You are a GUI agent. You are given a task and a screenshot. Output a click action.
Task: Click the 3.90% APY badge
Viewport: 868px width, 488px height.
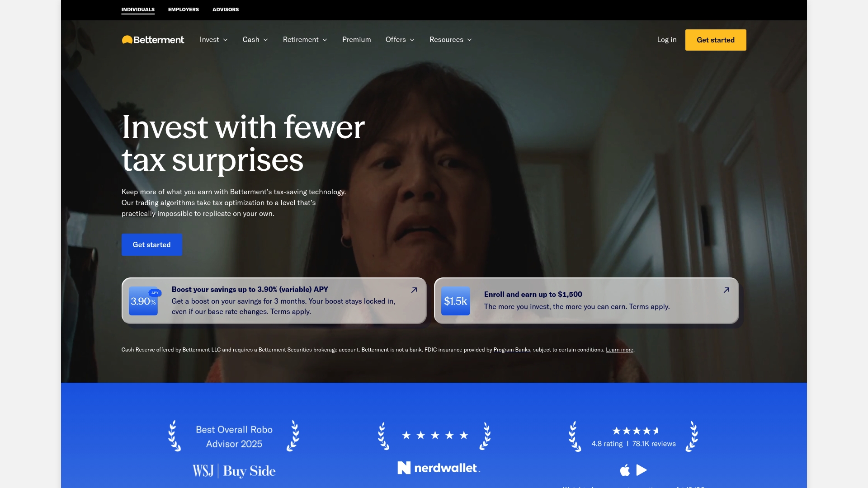143,300
